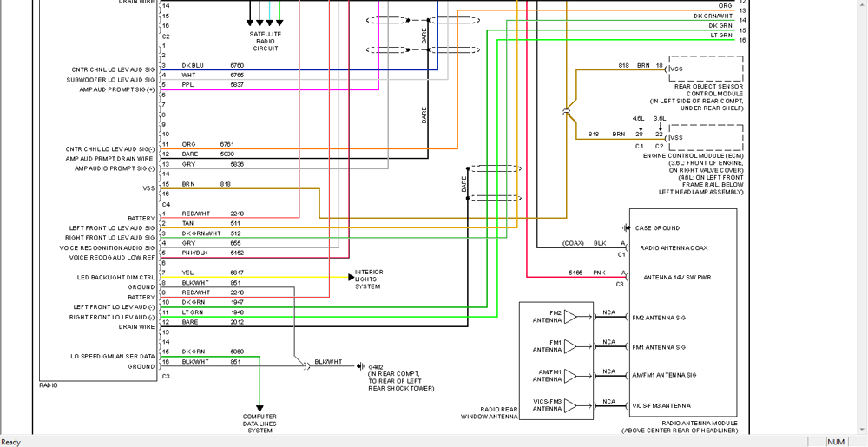Click the 'REAR OBJECT SENSOR CONTROL MODULE' label

(x=708, y=90)
